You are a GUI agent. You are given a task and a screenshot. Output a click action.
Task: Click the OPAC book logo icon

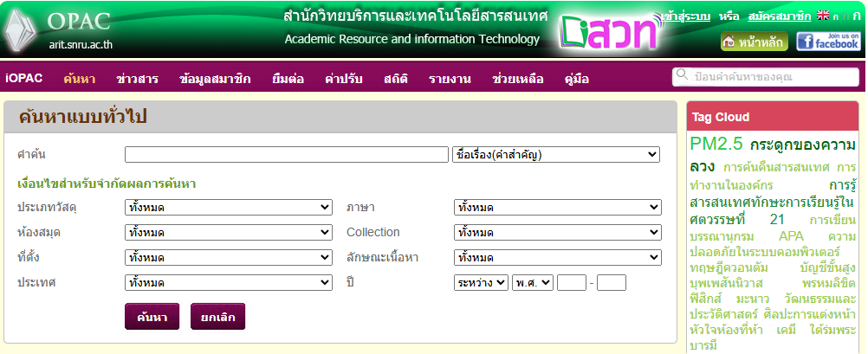[x=23, y=32]
